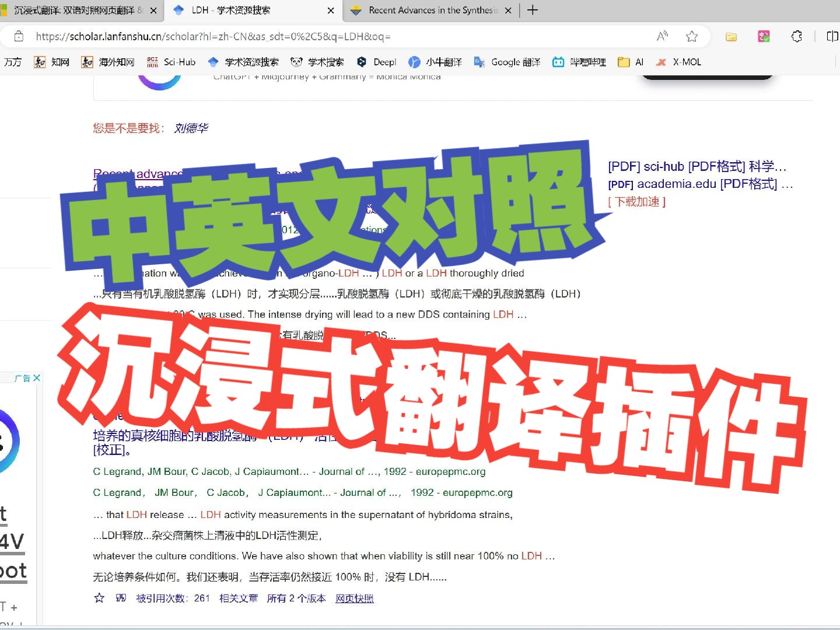Click the 广告 ad info label
The width and height of the screenshot is (840, 630).
[x=23, y=378]
